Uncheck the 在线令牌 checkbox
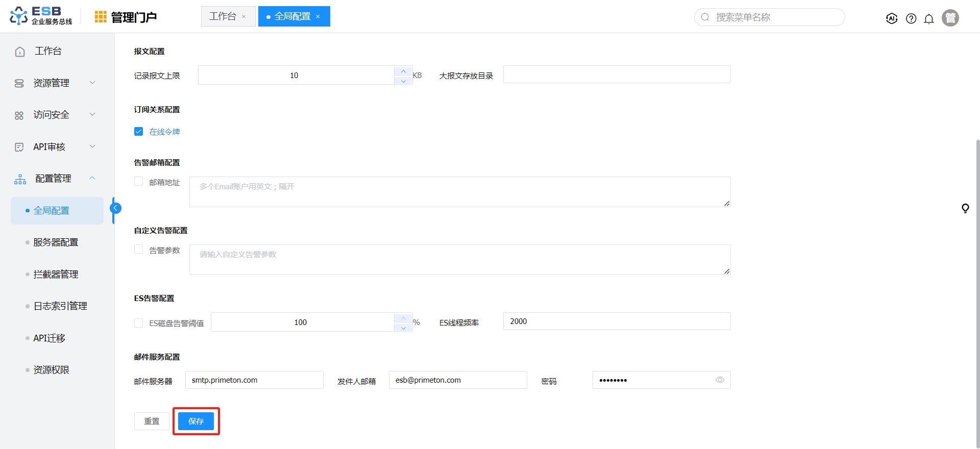Screen dimensions: 980x449 (138, 132)
